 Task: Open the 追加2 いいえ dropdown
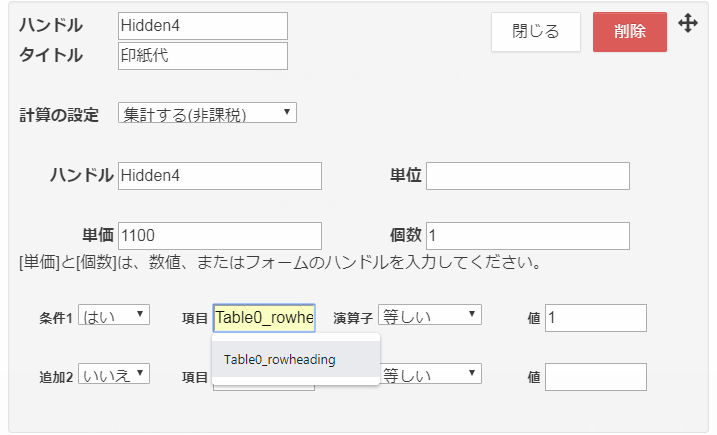[114, 374]
